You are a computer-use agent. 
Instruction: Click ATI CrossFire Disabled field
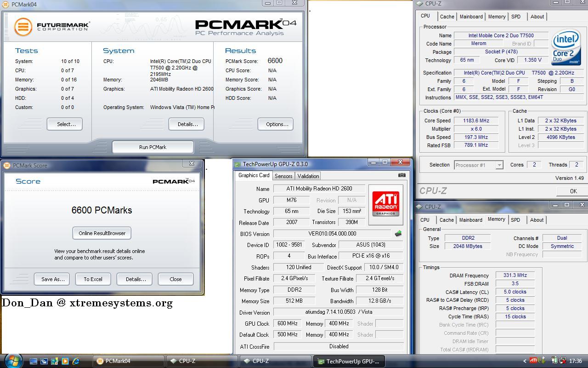[x=339, y=346]
